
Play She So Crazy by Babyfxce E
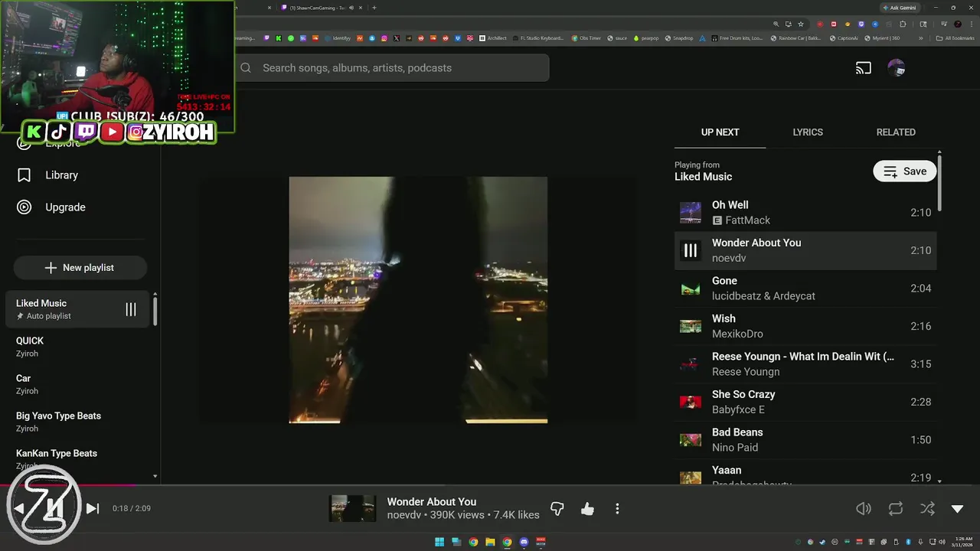tap(805, 402)
